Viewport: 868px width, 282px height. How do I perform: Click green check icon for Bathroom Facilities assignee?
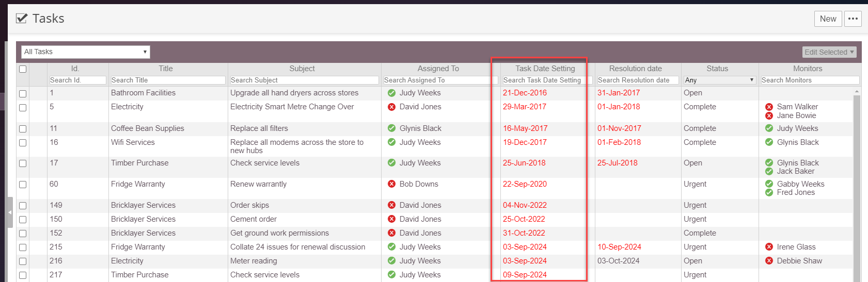coord(391,93)
